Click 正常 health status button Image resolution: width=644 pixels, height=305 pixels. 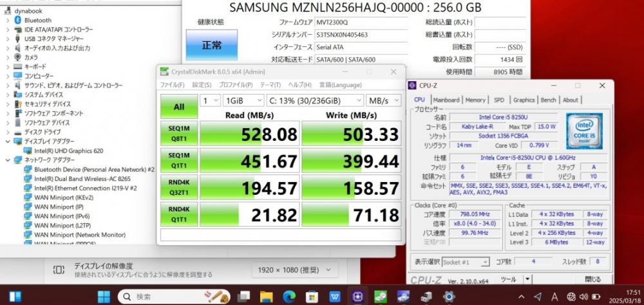211,45
